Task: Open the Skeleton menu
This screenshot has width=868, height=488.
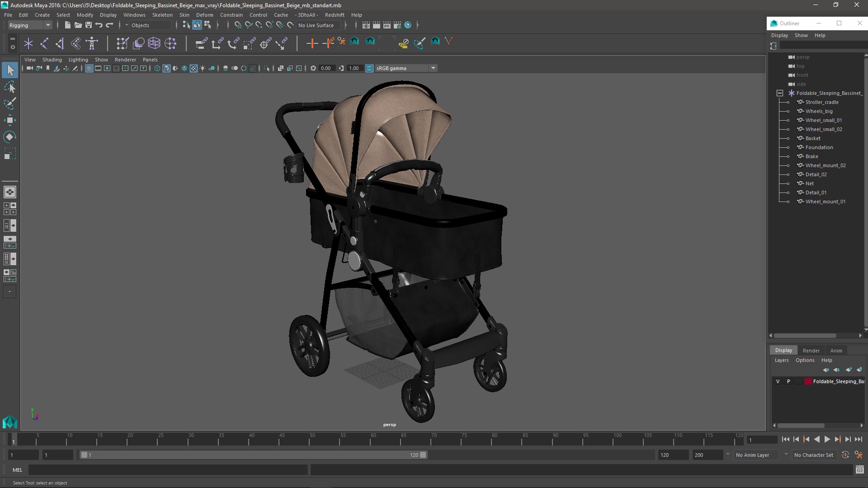Action: tap(162, 15)
